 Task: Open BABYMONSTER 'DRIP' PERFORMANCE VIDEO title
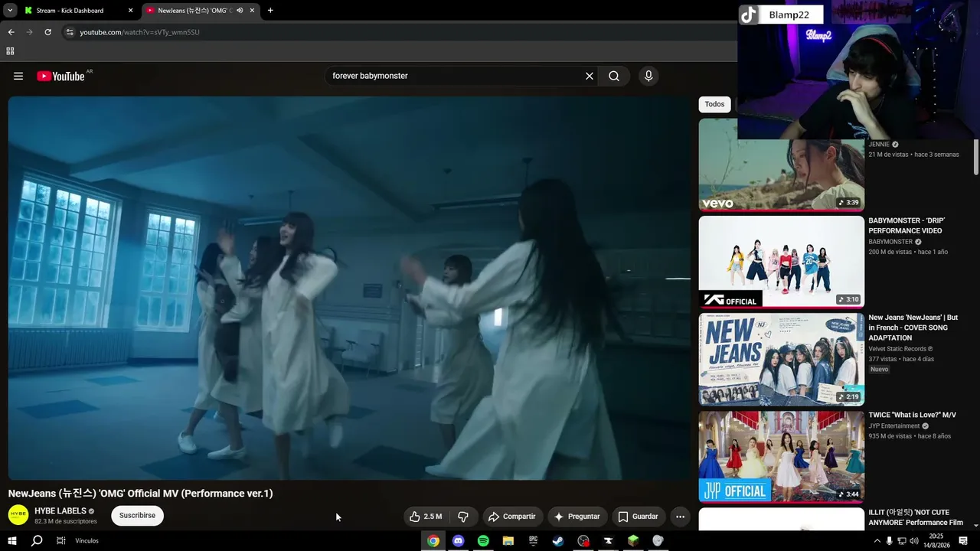(906, 226)
